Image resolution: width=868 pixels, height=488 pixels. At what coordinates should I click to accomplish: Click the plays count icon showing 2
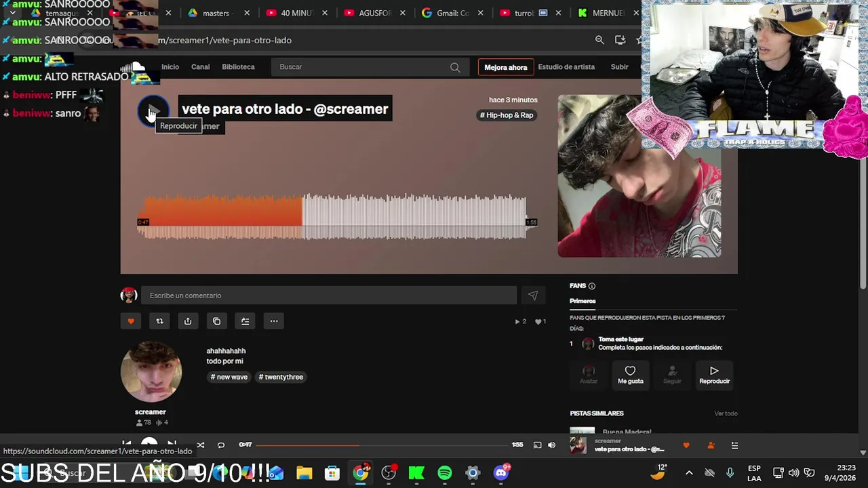pos(521,321)
